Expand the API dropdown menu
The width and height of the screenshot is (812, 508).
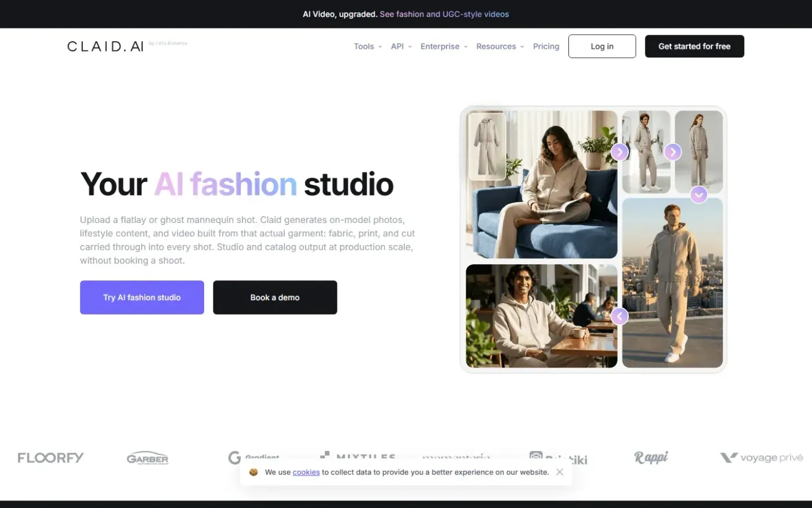click(x=401, y=46)
